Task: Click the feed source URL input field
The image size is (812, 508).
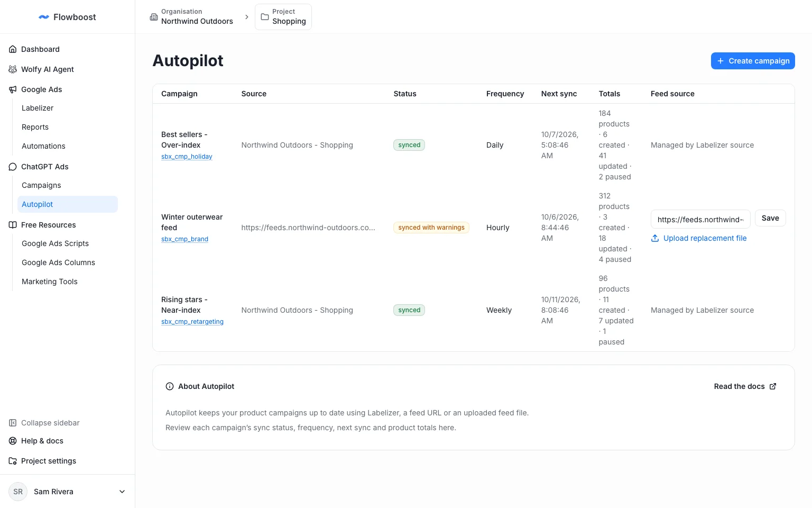Action: point(700,219)
